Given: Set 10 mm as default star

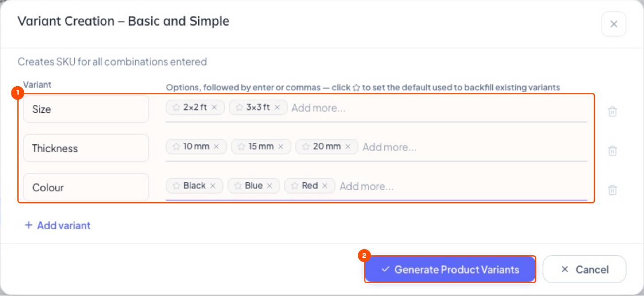Looking at the screenshot, I should point(176,146).
